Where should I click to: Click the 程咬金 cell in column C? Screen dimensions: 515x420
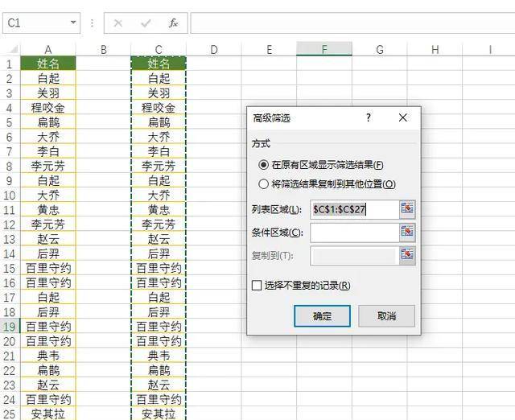pos(159,108)
